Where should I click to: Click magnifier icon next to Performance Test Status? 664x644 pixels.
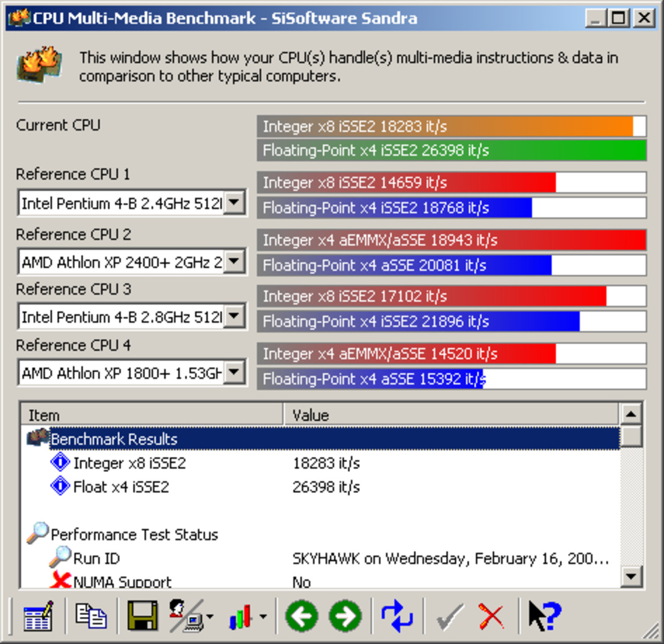coord(37,533)
